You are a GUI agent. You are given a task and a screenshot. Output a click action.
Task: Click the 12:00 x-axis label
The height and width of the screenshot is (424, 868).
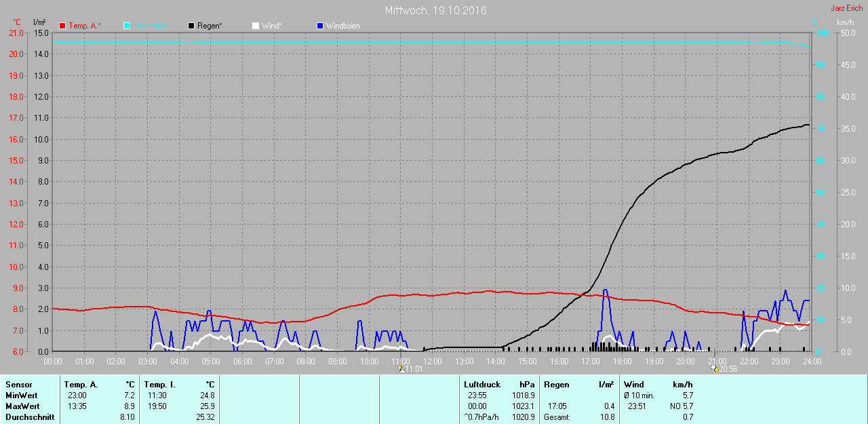433,362
